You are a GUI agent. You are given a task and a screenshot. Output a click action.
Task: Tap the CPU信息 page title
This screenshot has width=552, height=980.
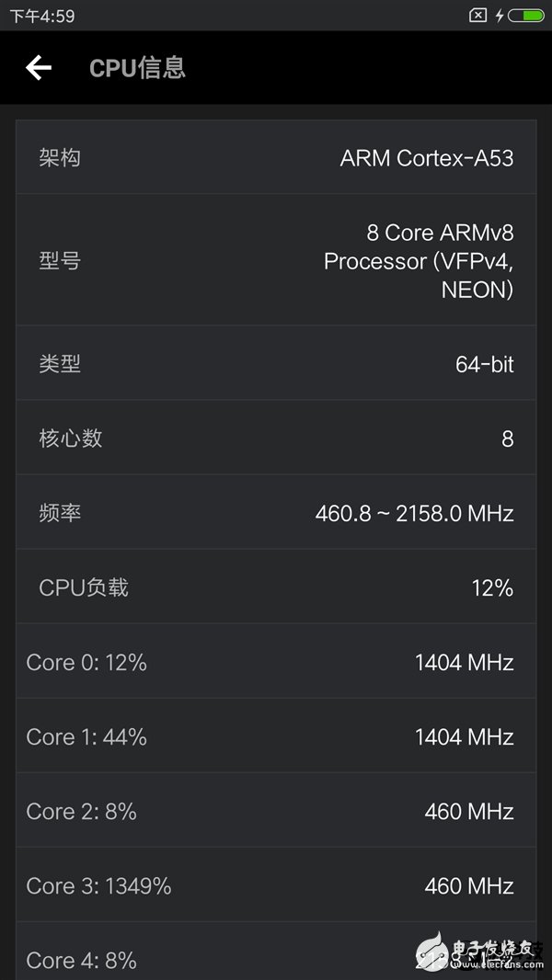tap(137, 67)
